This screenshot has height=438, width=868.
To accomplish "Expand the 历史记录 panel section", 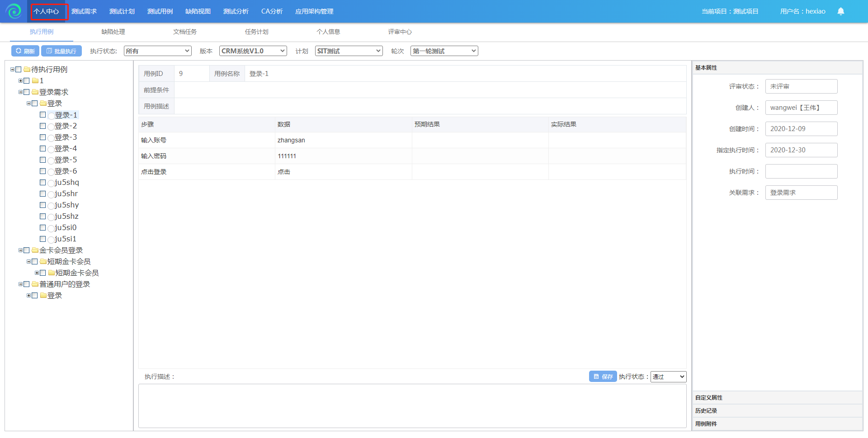I will 706,410.
